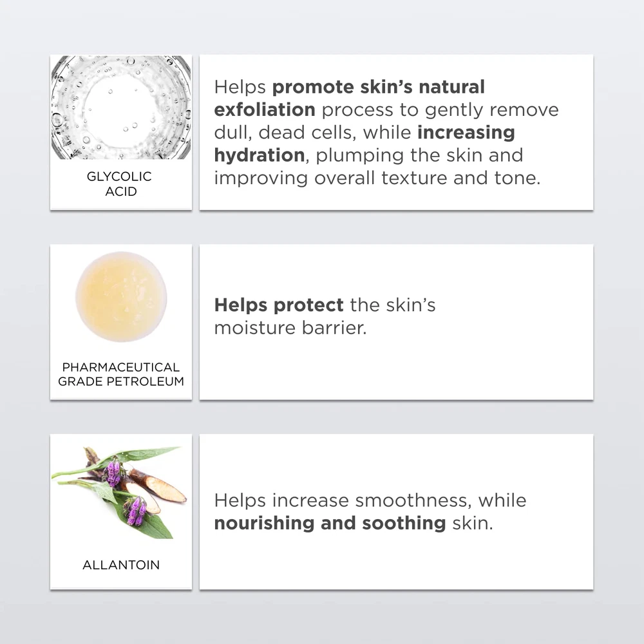
Task: Select the bold 'nourishing and soothing' text
Action: pyautogui.click(x=330, y=523)
